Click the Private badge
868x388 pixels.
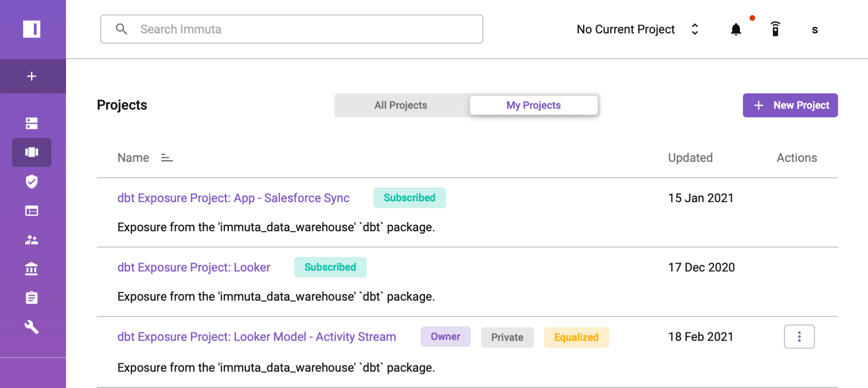[507, 337]
